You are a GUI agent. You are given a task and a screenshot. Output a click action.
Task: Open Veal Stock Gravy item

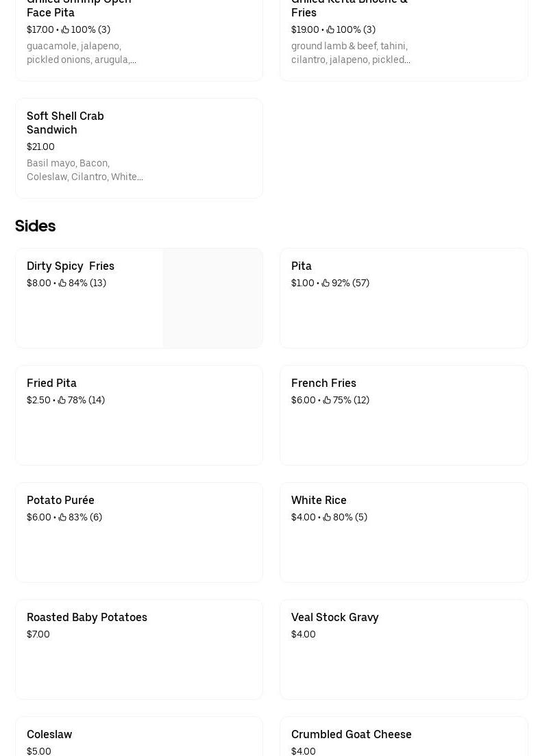point(334,617)
